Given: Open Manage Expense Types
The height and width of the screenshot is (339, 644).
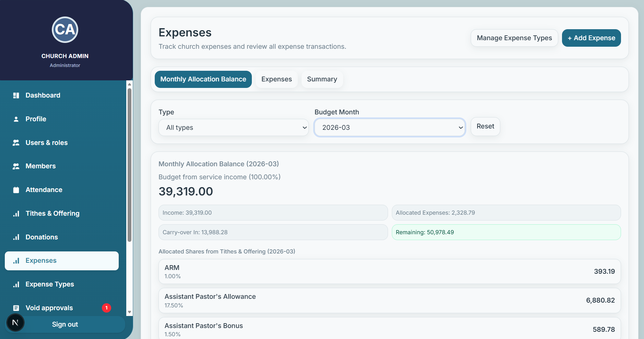Looking at the screenshot, I should click(x=514, y=38).
